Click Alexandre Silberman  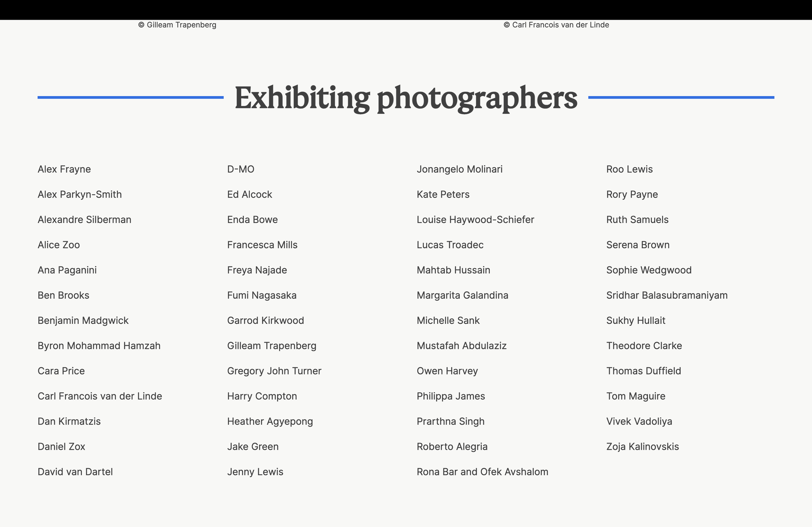[84, 220]
